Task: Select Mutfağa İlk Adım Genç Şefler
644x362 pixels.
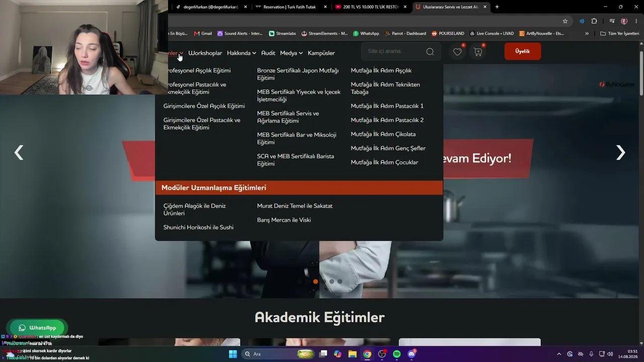Action: pos(388,148)
